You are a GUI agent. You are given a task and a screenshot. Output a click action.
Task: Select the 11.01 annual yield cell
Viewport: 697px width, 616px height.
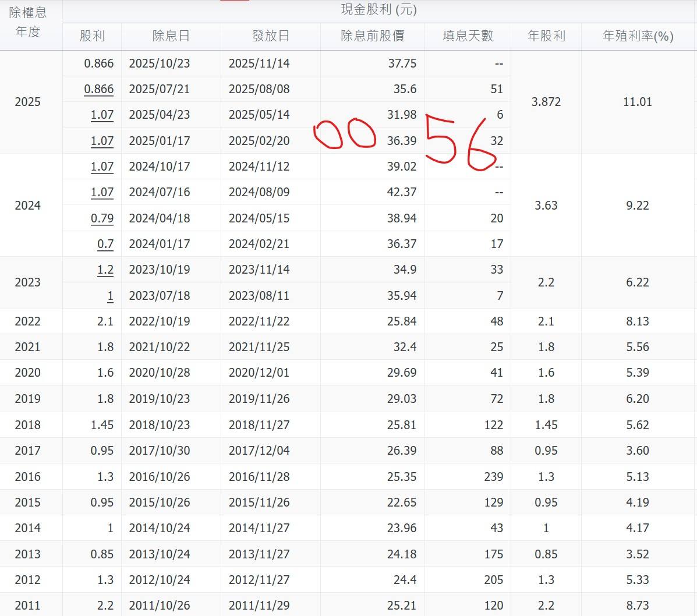pyautogui.click(x=638, y=102)
